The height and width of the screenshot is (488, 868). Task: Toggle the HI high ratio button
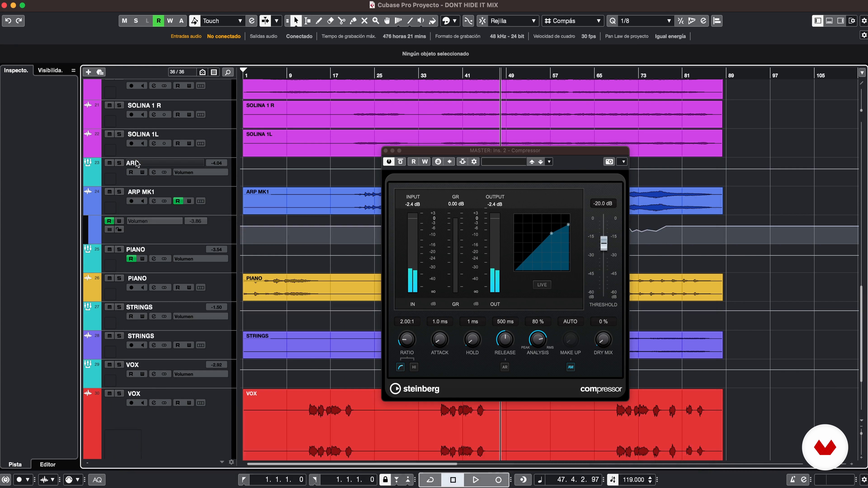tap(414, 367)
